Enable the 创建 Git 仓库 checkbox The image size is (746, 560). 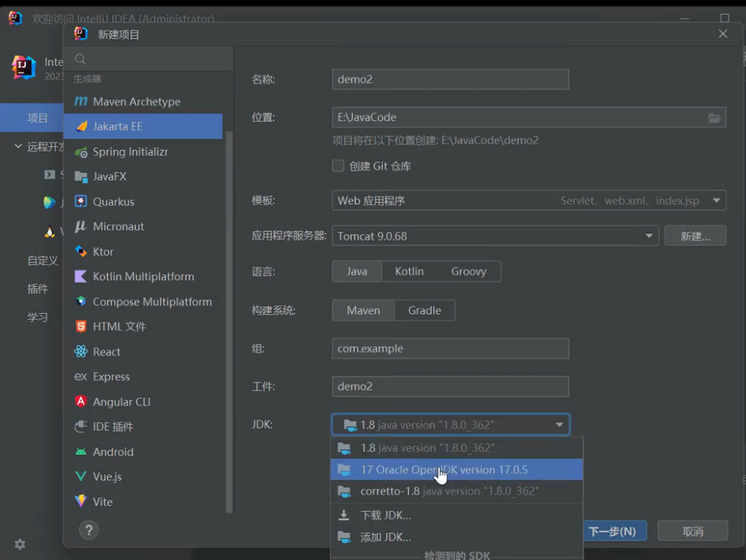pos(339,166)
